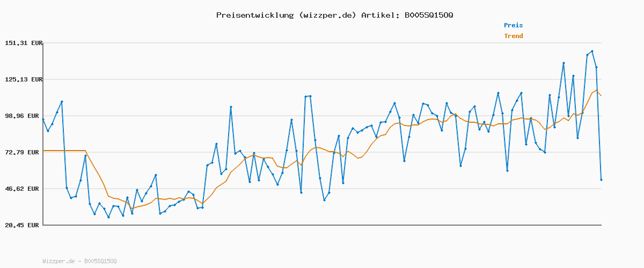644x268 pixels.
Task: Click the lowest blue price data point
Action: point(108,217)
